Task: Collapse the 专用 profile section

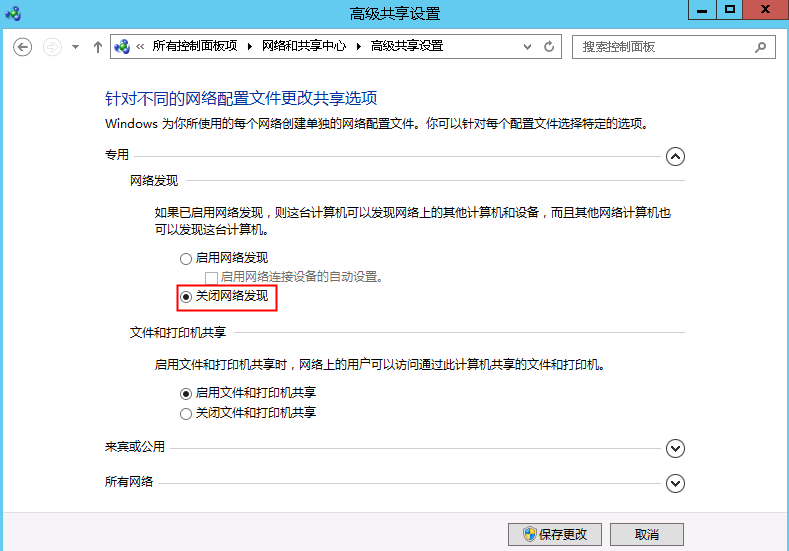Action: pyautogui.click(x=676, y=156)
